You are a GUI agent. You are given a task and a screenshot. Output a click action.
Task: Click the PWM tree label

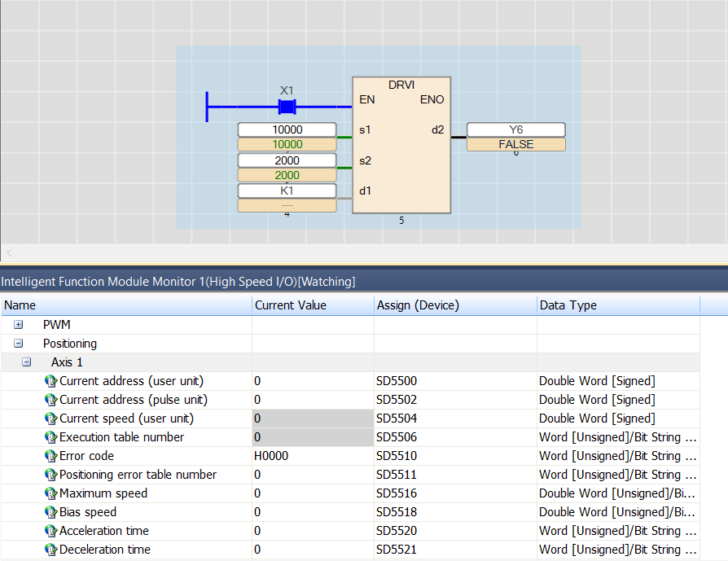tap(57, 325)
